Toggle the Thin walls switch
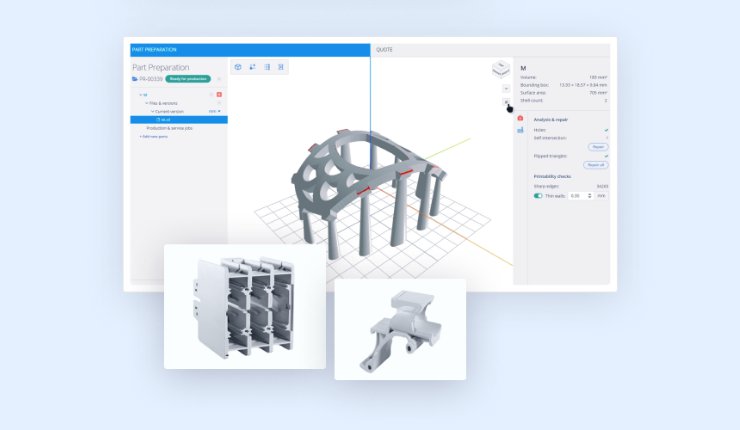 (x=538, y=196)
